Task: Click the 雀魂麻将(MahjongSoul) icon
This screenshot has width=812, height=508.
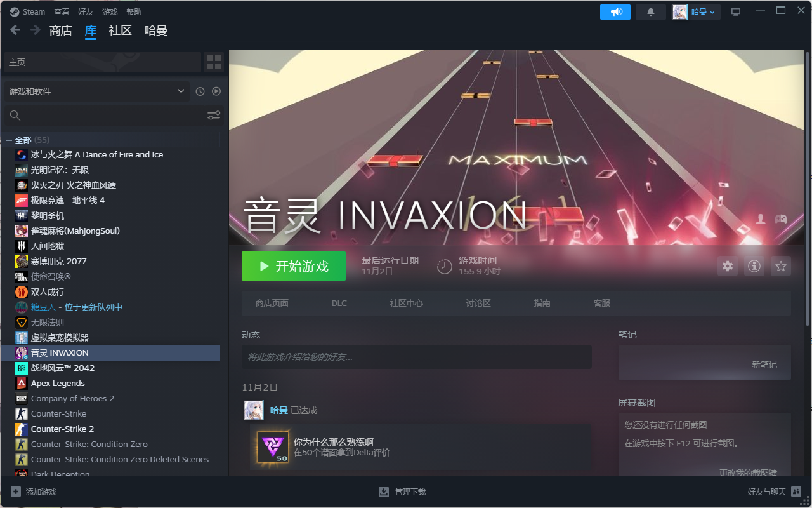Action: click(22, 231)
